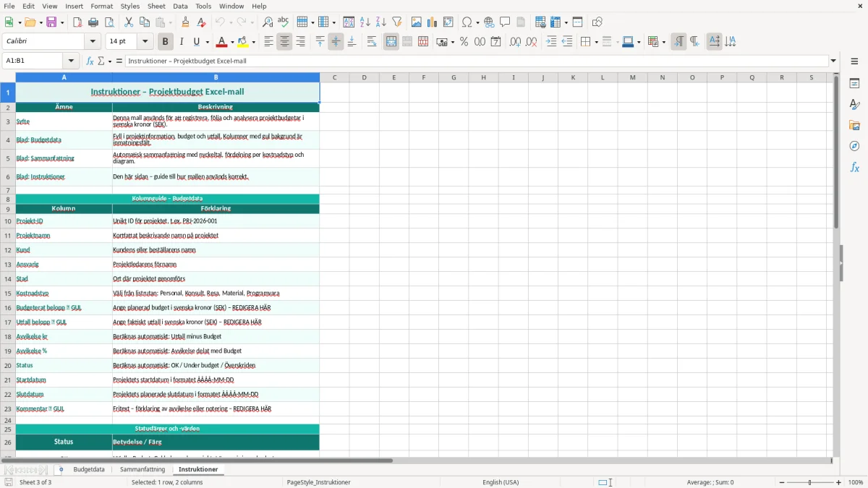The image size is (868, 488).
Task: Click the Increase indent icon
Action: point(551,42)
